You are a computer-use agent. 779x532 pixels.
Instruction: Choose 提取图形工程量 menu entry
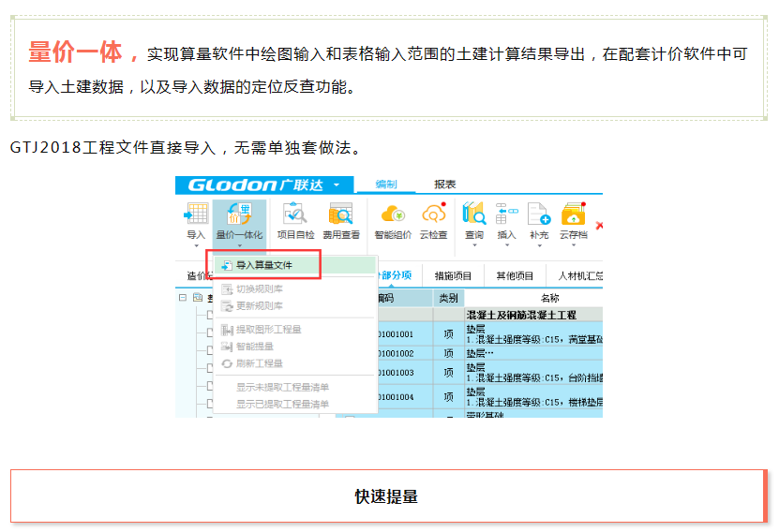295,330
